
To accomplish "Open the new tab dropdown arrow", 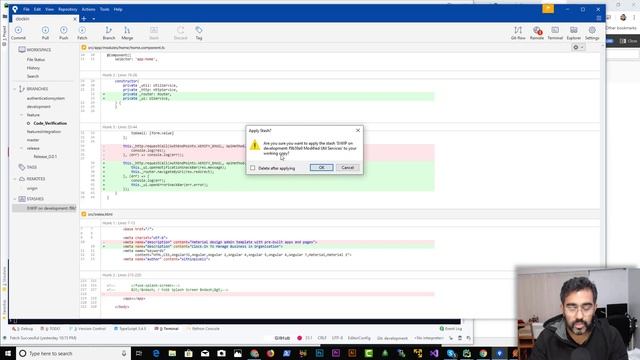I will tap(93, 19).
